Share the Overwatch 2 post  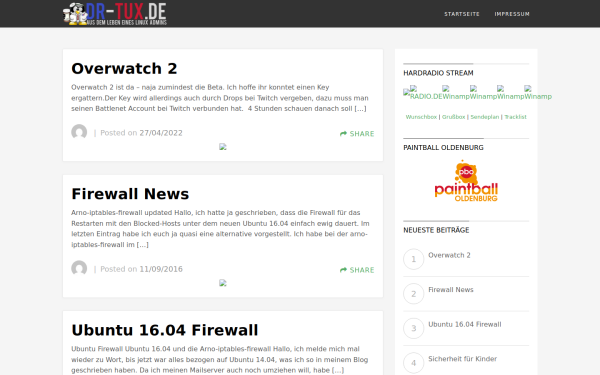pos(357,134)
